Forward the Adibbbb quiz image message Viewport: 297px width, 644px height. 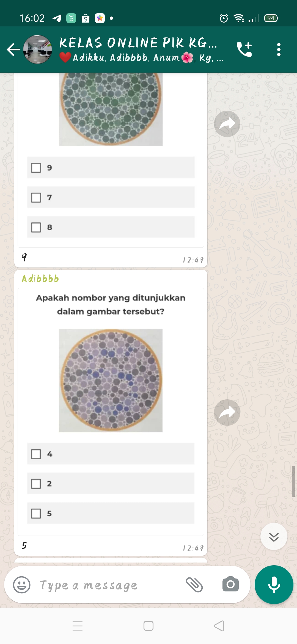tap(227, 412)
